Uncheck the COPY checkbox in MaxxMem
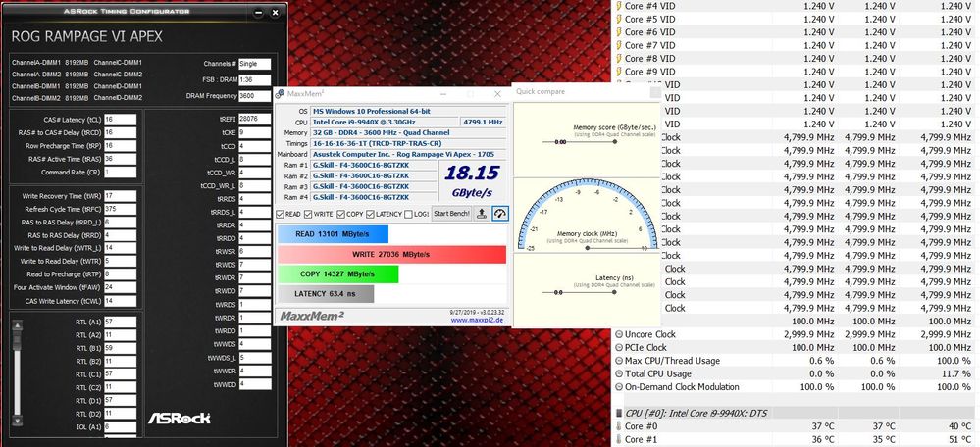 341,214
